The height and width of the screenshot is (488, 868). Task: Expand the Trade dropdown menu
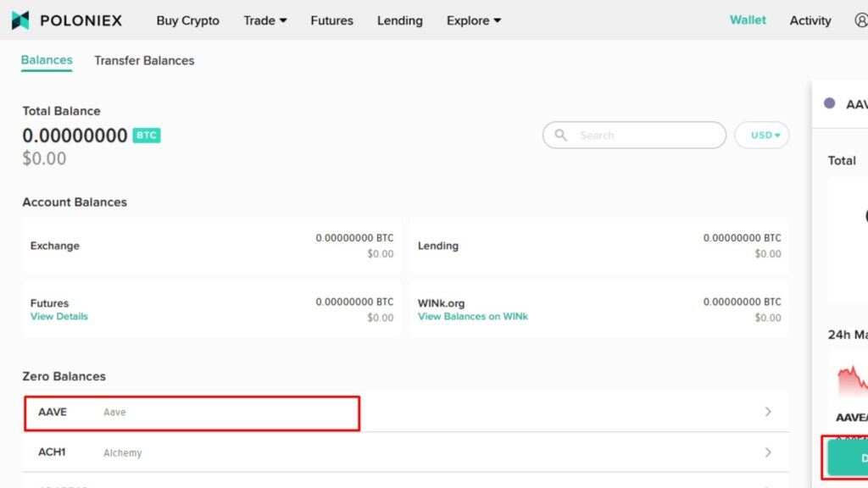(265, 20)
